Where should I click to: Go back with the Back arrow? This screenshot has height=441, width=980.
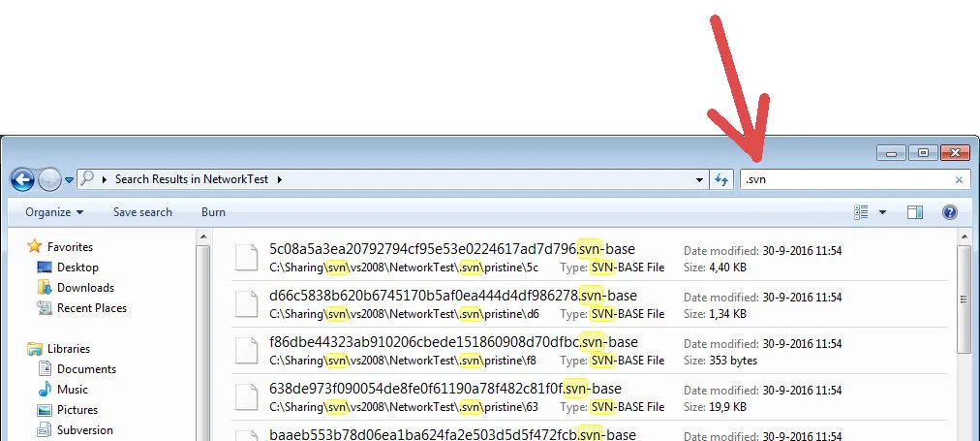[x=22, y=180]
